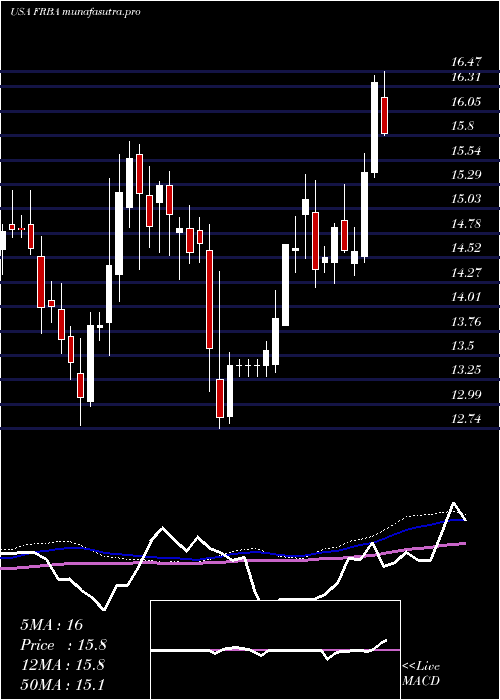Click the 13.76 price axis label
500x700 pixels.
(x=467, y=321)
